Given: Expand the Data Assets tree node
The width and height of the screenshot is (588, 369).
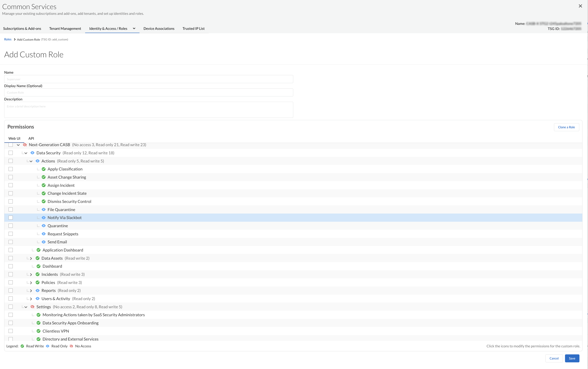Looking at the screenshot, I should coord(31,258).
